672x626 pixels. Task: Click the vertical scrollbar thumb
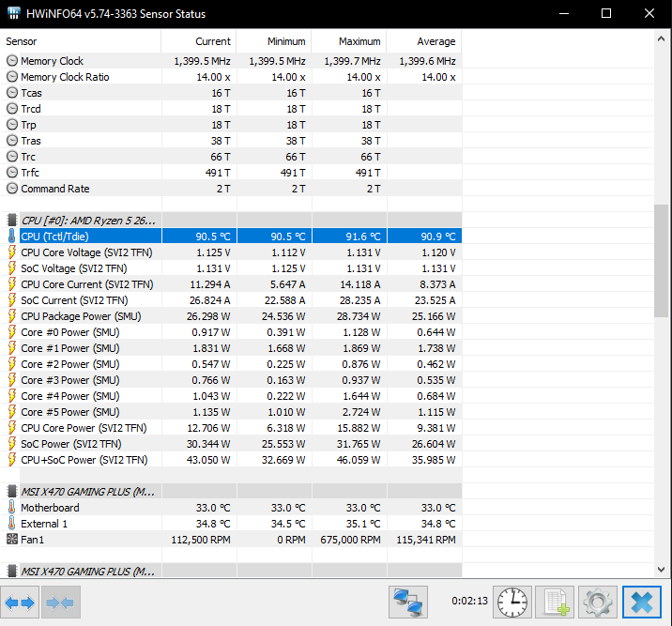click(x=661, y=261)
